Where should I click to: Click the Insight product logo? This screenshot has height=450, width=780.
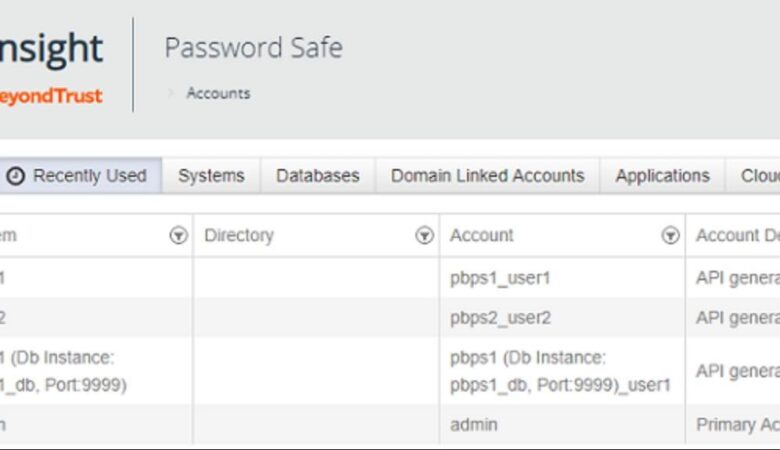point(51,48)
